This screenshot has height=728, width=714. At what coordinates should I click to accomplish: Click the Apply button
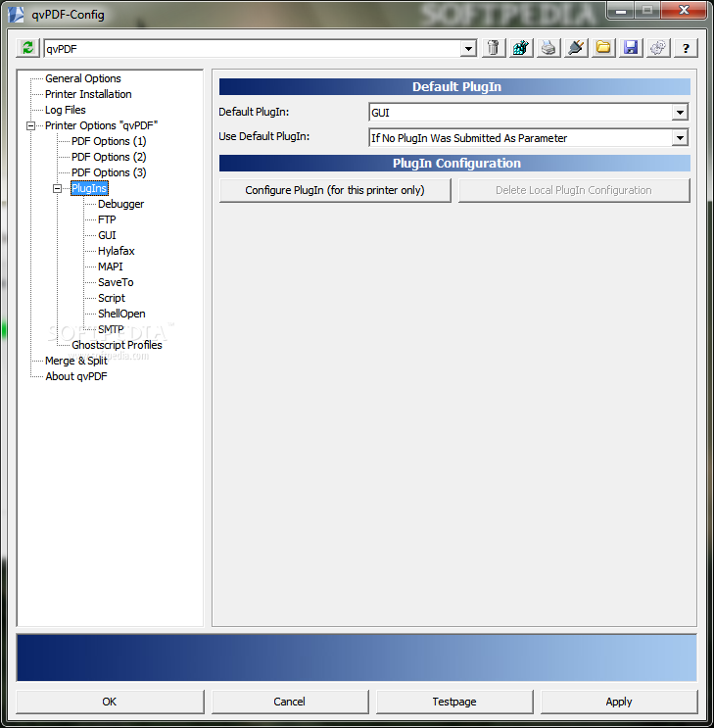619,702
